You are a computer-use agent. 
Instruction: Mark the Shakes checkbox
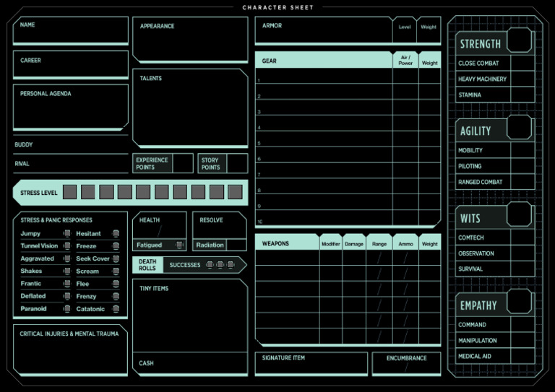point(67,271)
